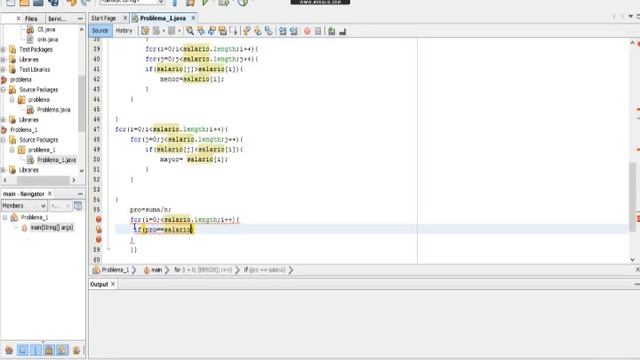Toggle Show Static Members filter
This screenshot has width=640, height=360.
click(x=36, y=350)
